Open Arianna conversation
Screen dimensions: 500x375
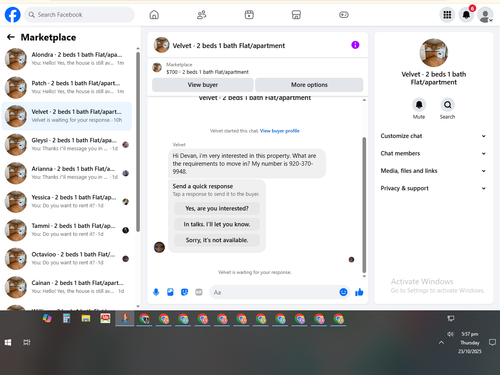[67, 173]
